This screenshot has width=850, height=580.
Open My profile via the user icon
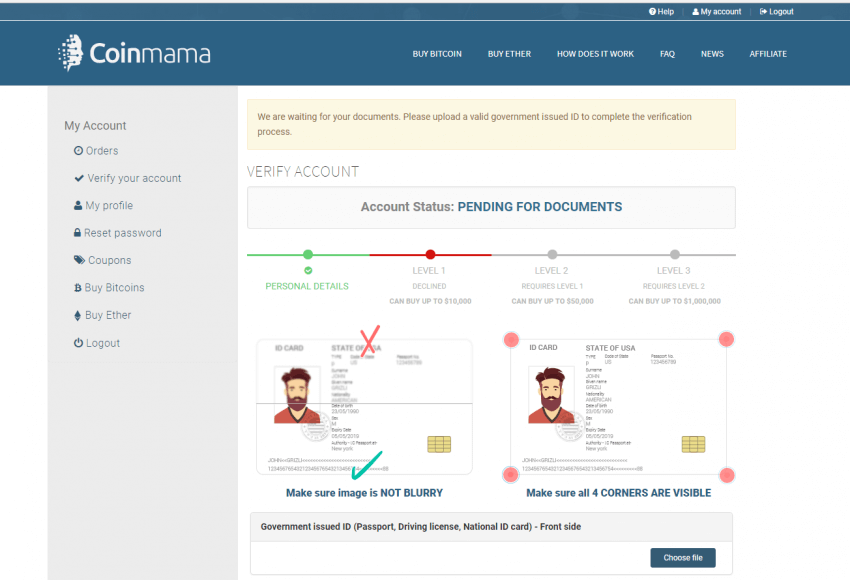(x=78, y=205)
